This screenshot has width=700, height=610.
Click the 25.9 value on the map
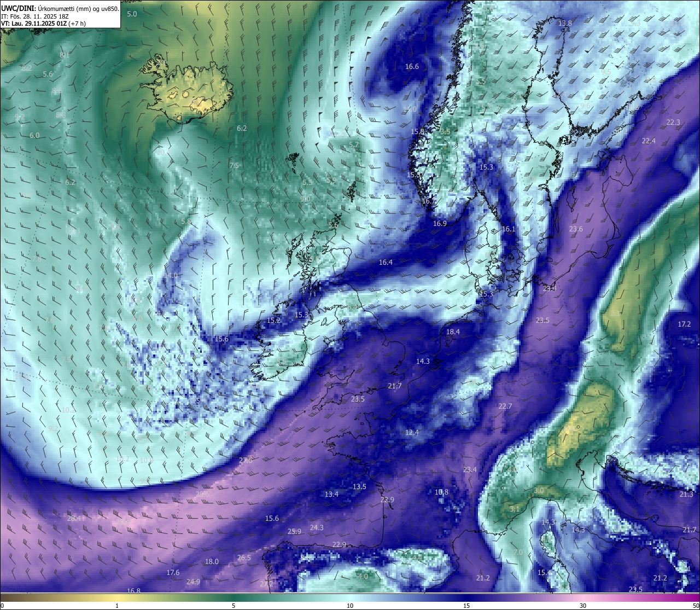click(x=294, y=532)
